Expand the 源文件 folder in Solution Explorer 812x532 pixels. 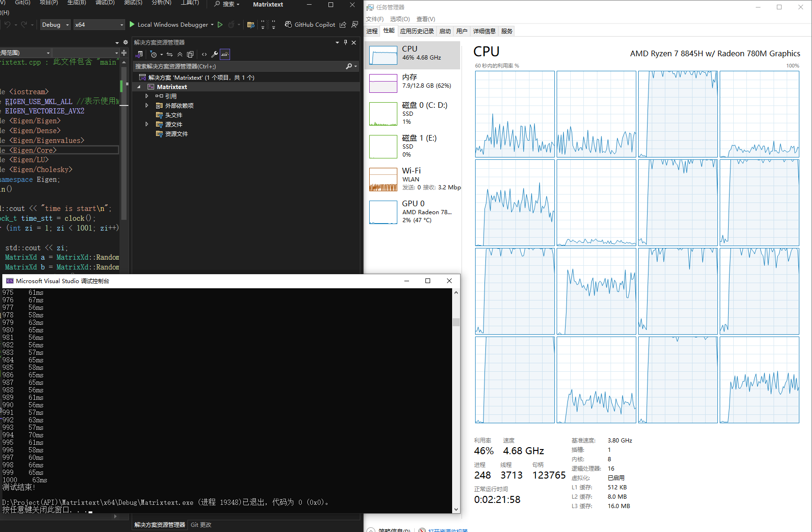pyautogui.click(x=147, y=124)
